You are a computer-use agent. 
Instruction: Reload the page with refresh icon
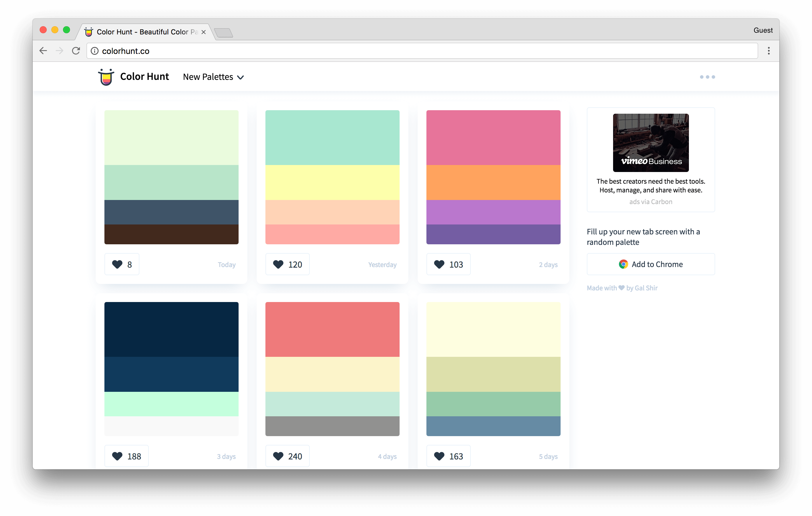tap(76, 51)
